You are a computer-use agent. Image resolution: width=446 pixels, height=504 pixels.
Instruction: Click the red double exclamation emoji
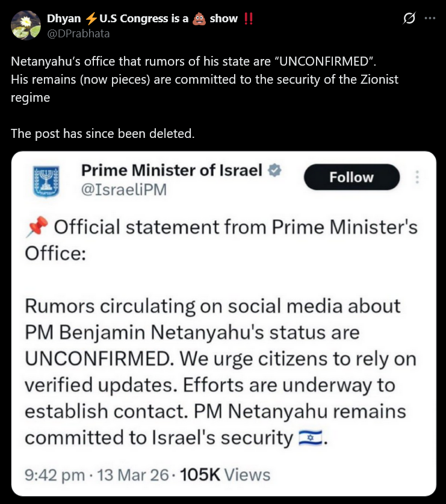coord(249,19)
